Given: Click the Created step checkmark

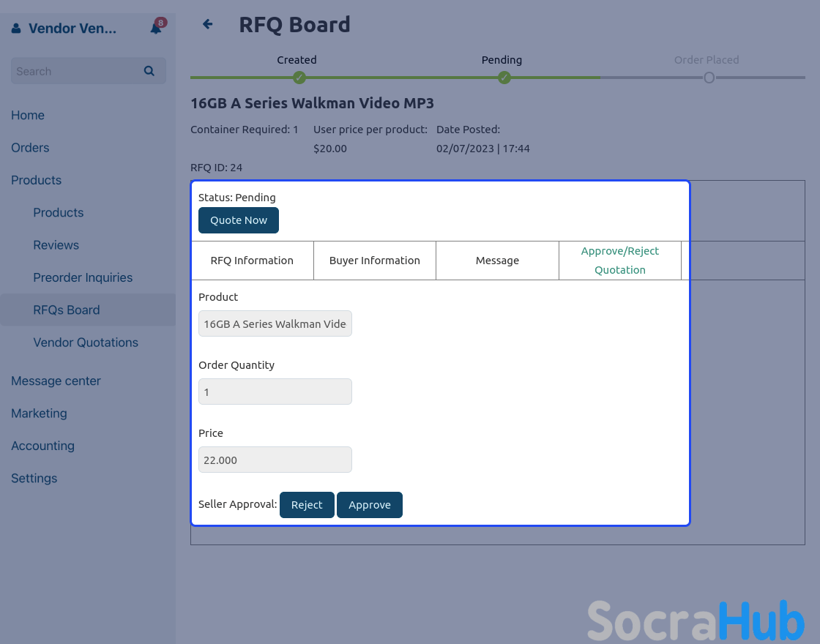Looking at the screenshot, I should [x=299, y=78].
